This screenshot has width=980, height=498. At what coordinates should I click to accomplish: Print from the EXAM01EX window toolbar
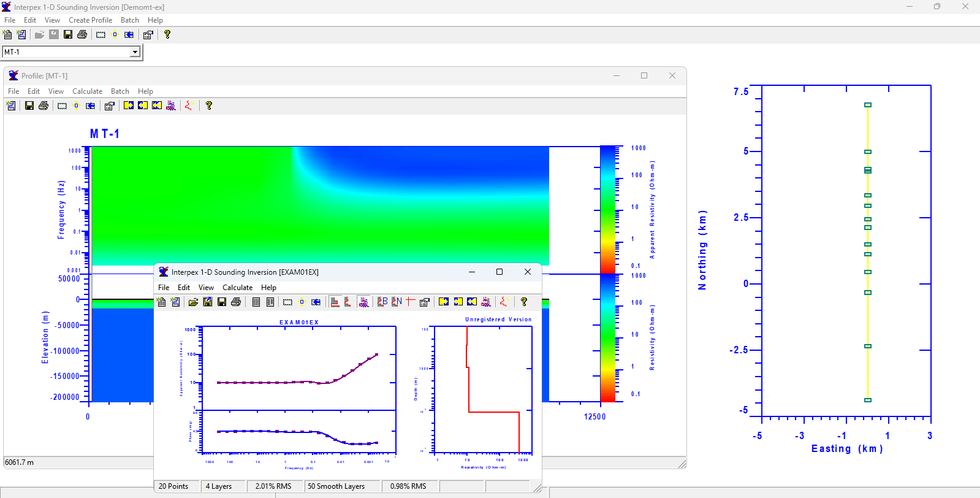point(236,302)
